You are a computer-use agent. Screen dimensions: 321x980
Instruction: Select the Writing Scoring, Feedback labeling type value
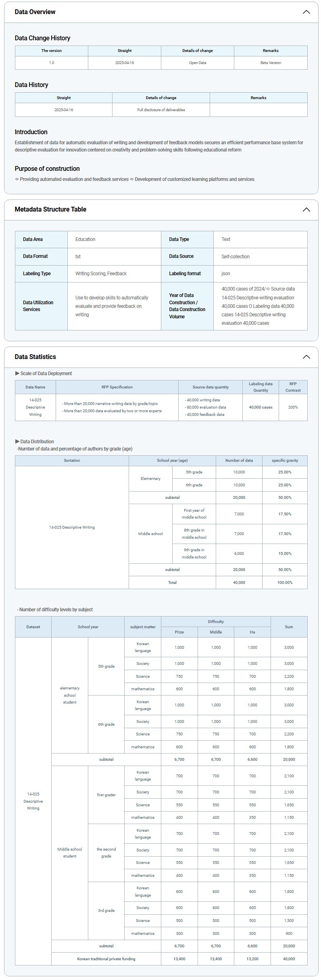[101, 274]
